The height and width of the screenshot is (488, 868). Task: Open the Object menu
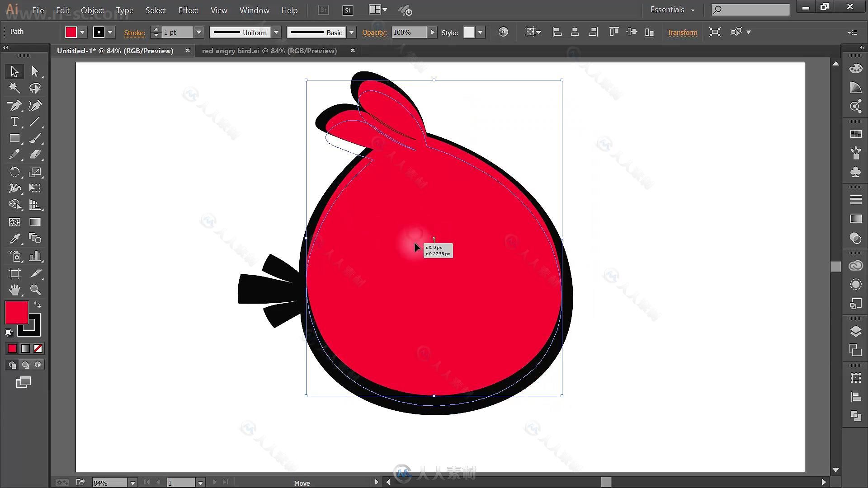click(x=93, y=10)
